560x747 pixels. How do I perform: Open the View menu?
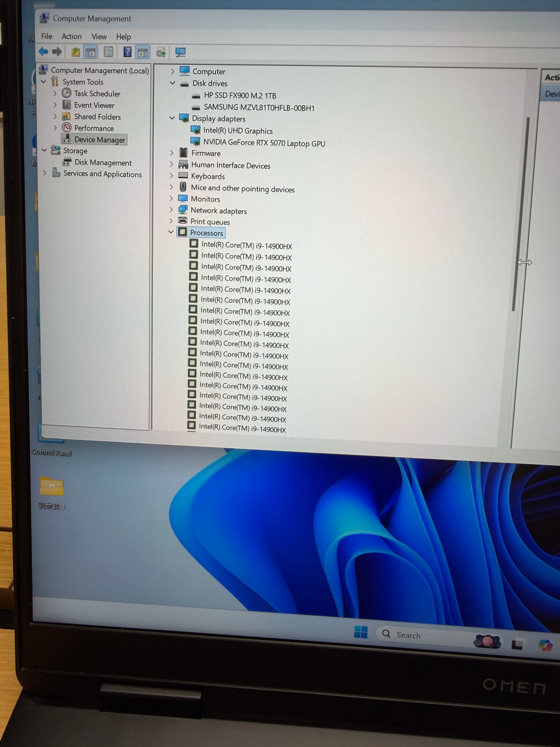[99, 37]
